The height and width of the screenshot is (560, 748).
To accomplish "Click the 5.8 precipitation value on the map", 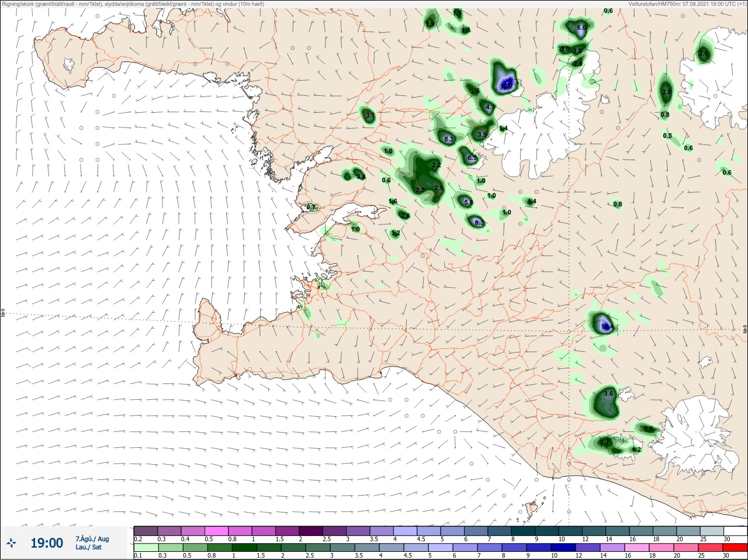I will tap(467, 202).
